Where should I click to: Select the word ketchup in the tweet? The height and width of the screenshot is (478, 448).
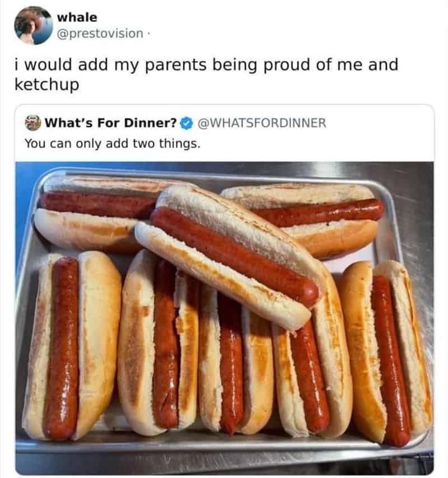click(46, 85)
